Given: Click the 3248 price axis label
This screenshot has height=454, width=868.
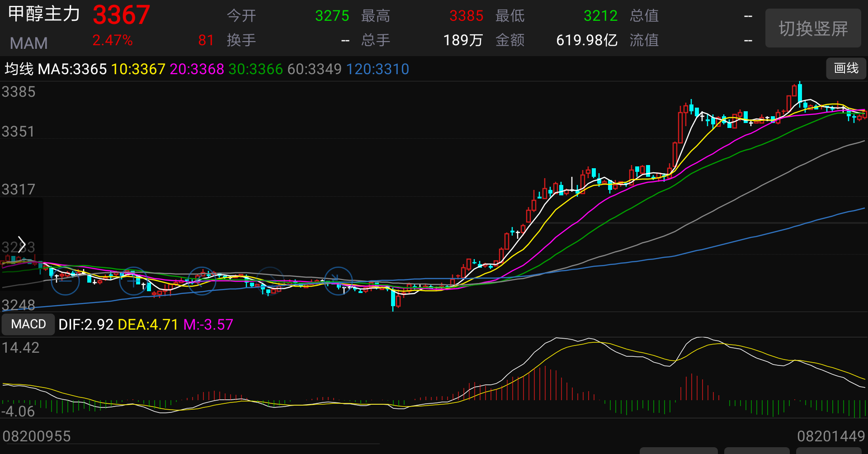Looking at the screenshot, I should (x=19, y=305).
